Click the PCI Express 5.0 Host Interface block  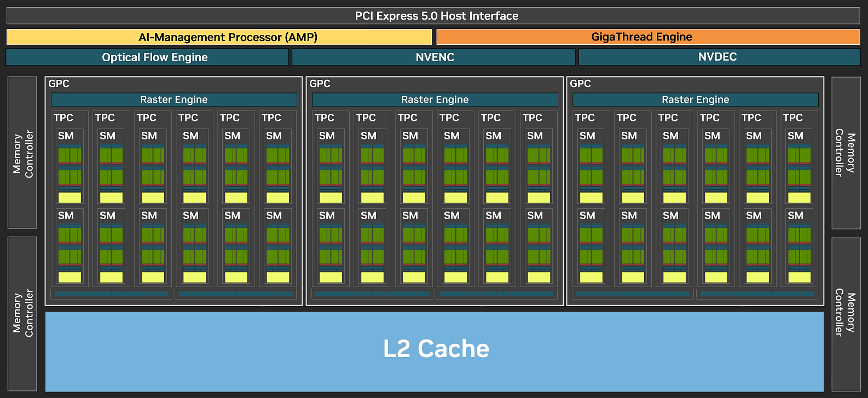pos(433,16)
